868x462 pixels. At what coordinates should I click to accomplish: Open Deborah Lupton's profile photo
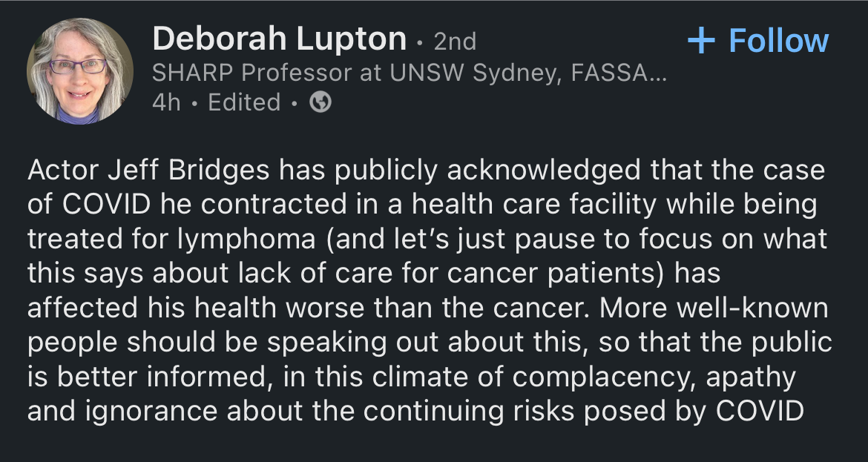click(79, 71)
